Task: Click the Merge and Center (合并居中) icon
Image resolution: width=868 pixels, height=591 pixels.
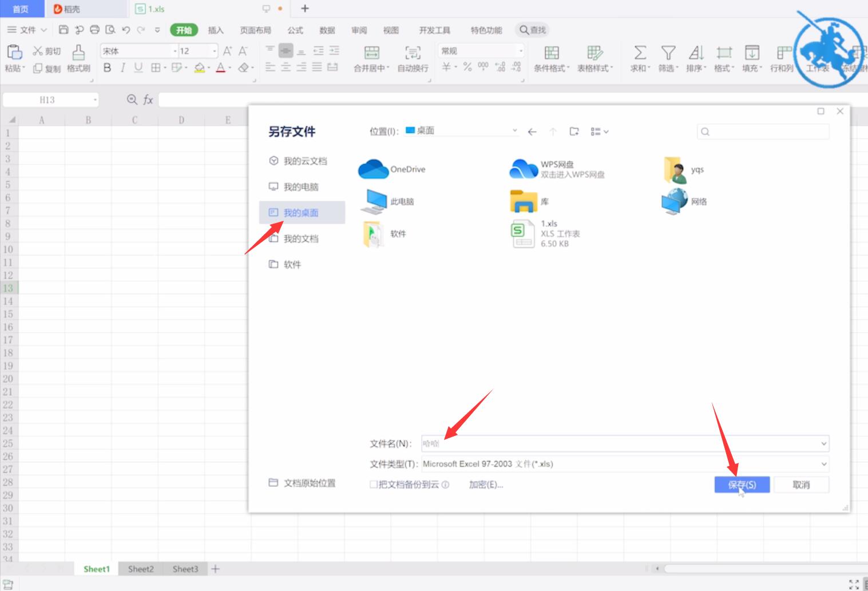Action: coord(372,53)
